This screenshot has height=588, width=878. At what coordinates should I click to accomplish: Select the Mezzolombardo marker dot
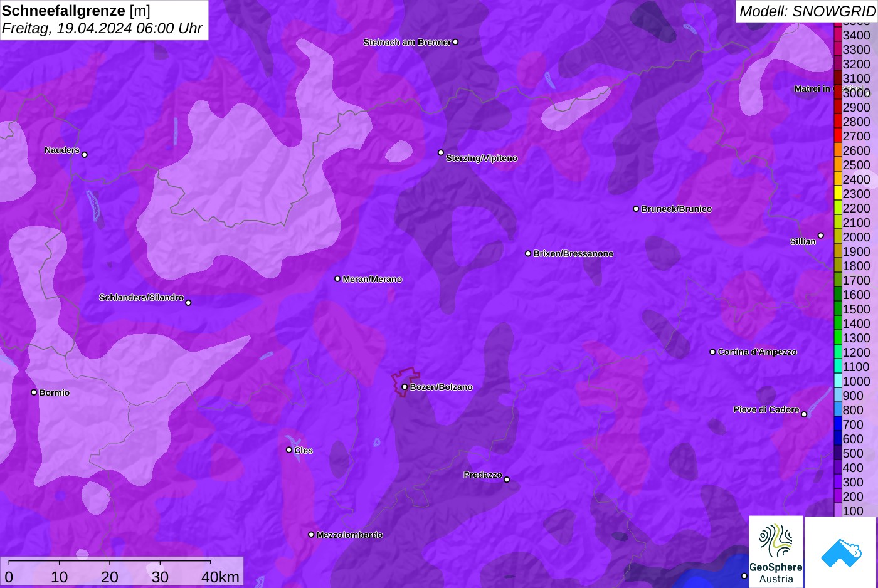pos(311,535)
